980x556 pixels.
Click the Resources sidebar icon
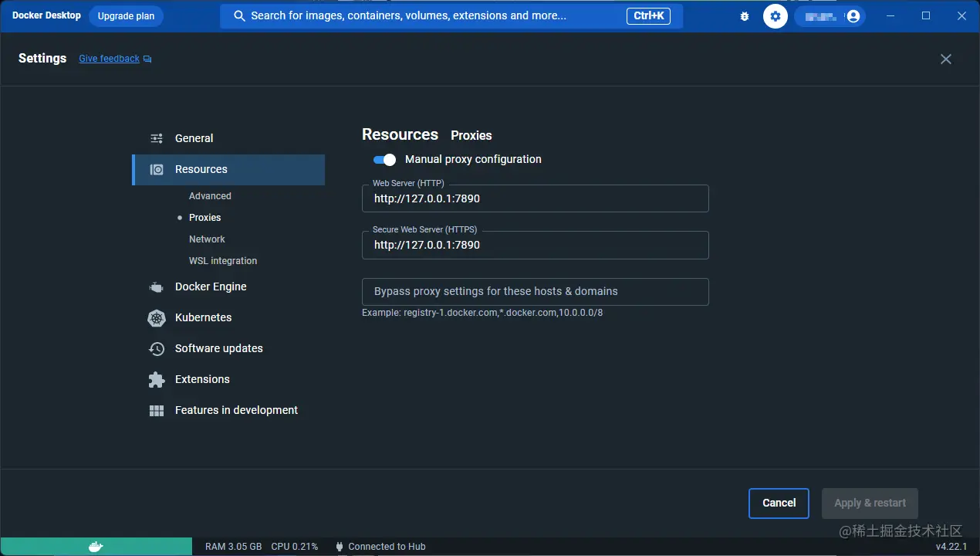pyautogui.click(x=157, y=169)
